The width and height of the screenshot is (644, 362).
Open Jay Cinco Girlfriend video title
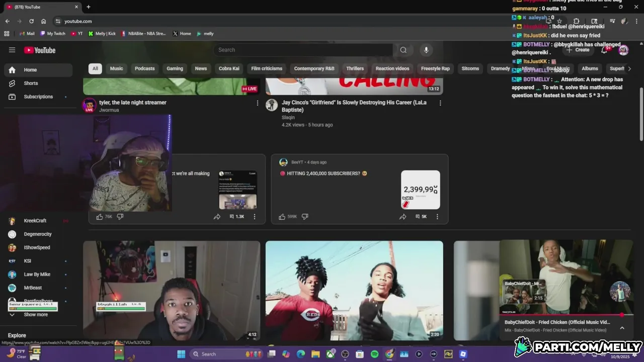pyautogui.click(x=354, y=106)
